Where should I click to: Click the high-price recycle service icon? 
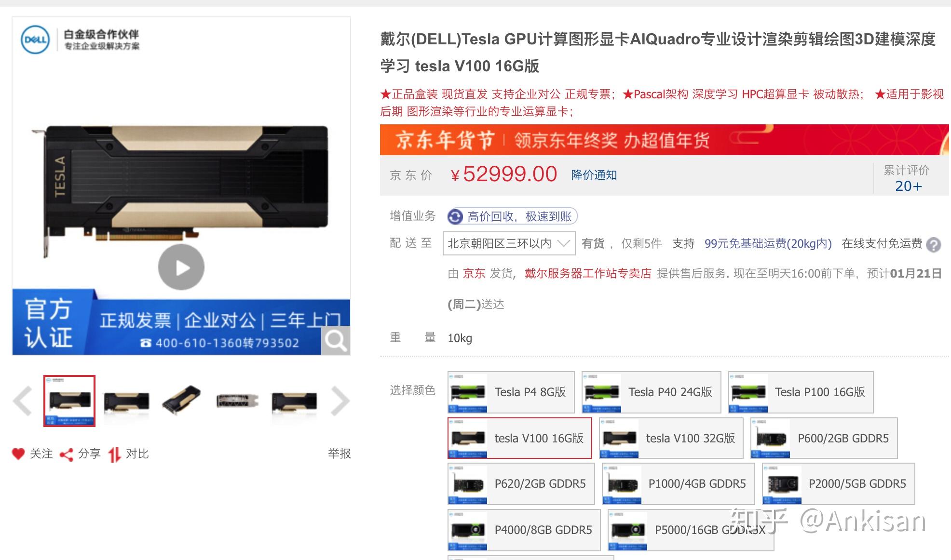pos(455,217)
